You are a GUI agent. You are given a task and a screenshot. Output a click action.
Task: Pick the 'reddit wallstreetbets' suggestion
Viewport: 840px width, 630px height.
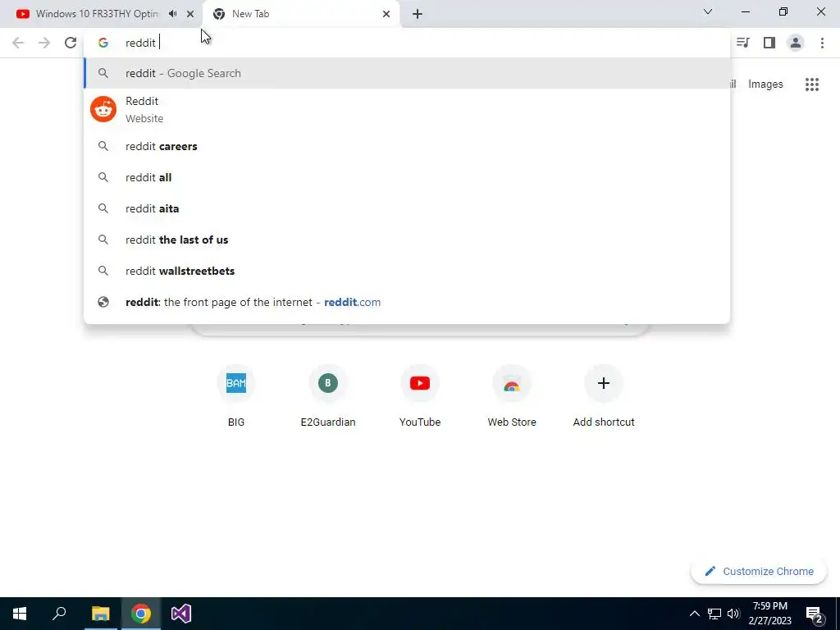(407, 271)
